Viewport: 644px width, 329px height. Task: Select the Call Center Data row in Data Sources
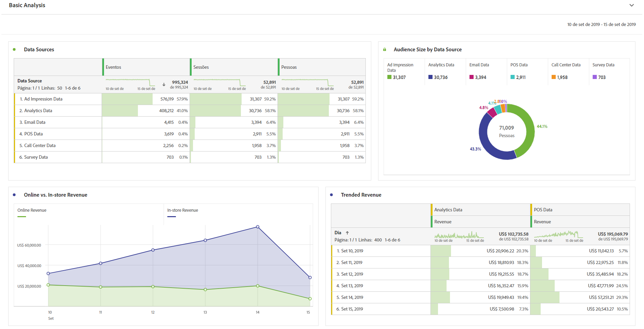pyautogui.click(x=190, y=146)
